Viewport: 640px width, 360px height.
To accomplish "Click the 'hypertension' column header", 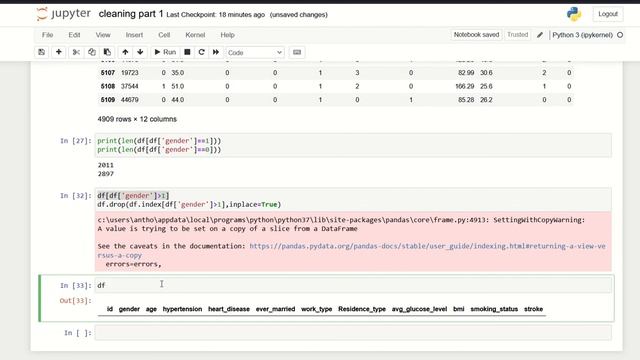I will pyautogui.click(x=182, y=309).
